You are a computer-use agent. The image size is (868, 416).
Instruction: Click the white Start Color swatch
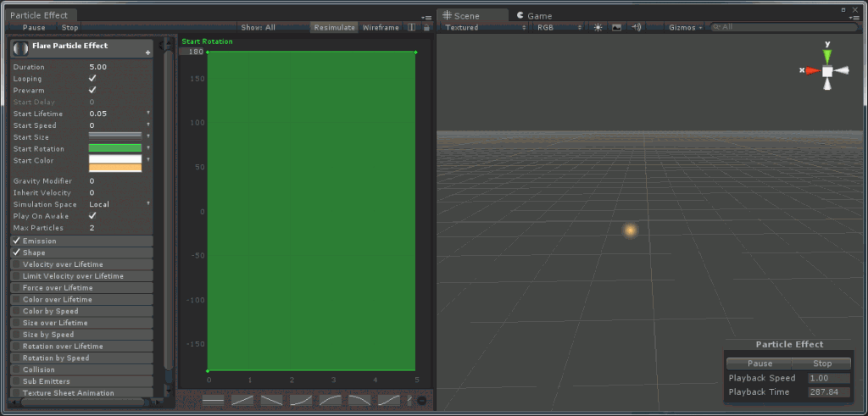(115, 159)
